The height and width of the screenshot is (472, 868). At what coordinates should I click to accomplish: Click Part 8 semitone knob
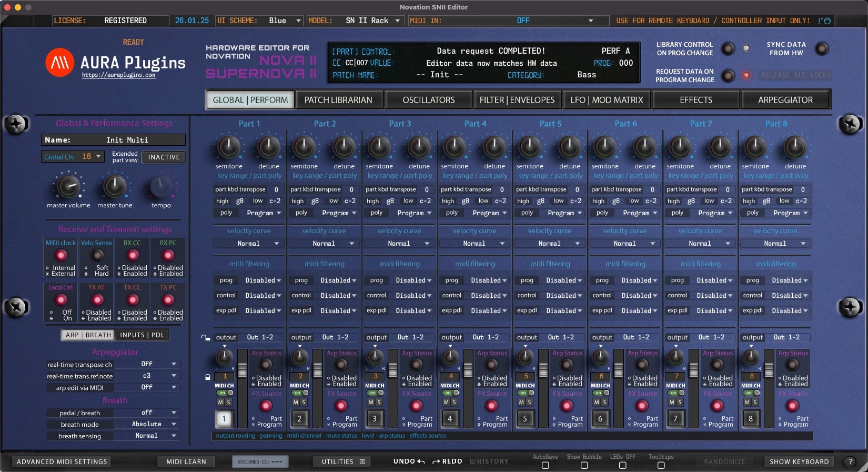click(755, 148)
